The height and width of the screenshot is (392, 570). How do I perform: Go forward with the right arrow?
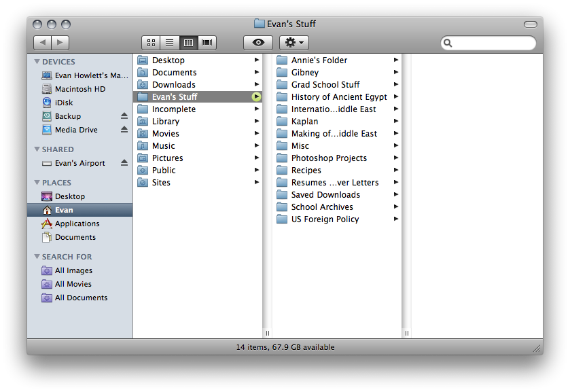(60, 43)
